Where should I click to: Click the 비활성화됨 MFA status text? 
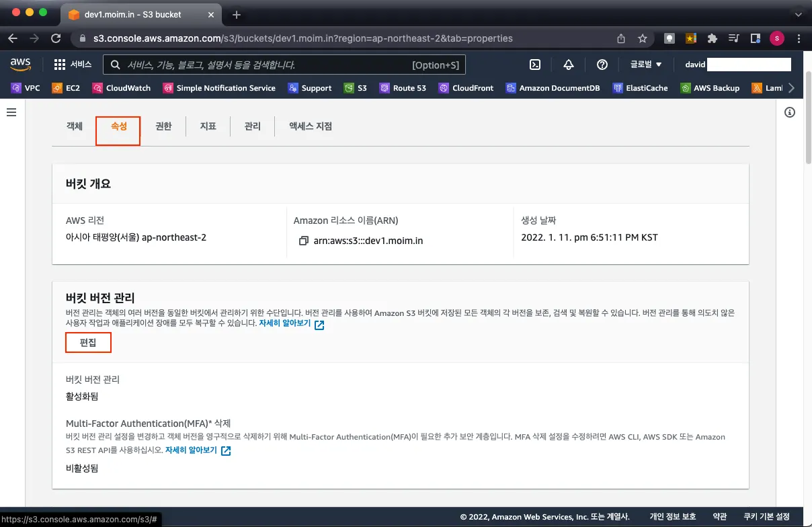[82, 468]
